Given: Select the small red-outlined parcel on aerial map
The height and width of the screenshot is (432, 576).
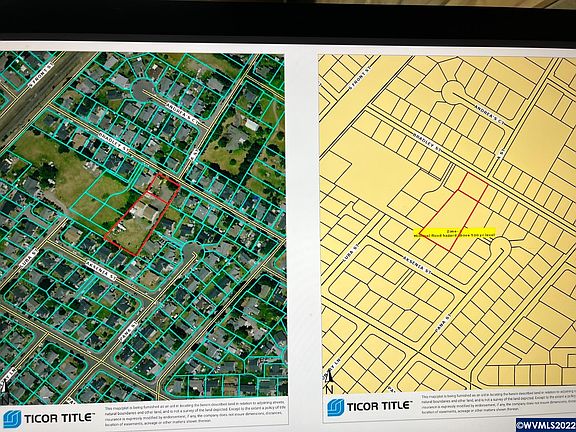Looking at the screenshot, I should coord(164,187).
